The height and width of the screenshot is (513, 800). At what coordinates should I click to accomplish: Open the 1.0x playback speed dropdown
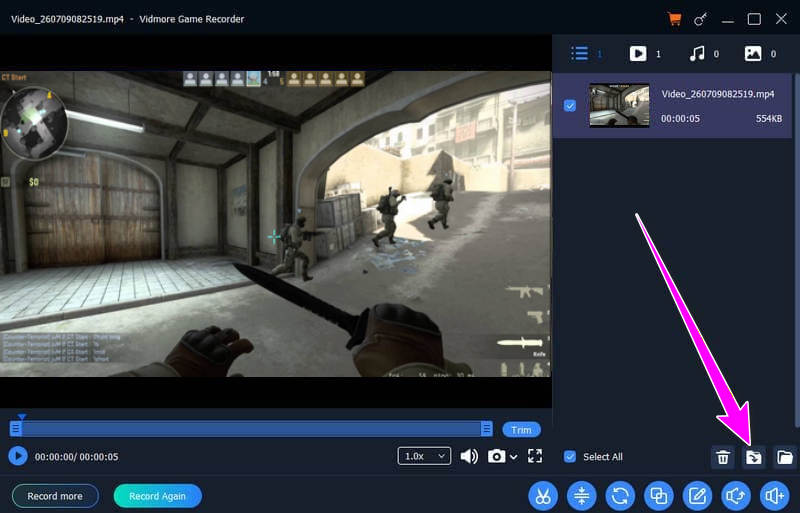point(424,456)
